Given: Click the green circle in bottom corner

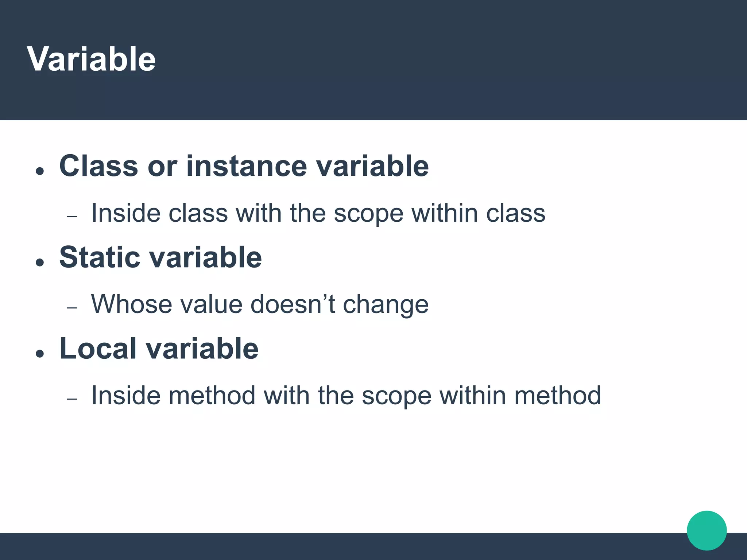Looking at the screenshot, I should coord(707,530).
